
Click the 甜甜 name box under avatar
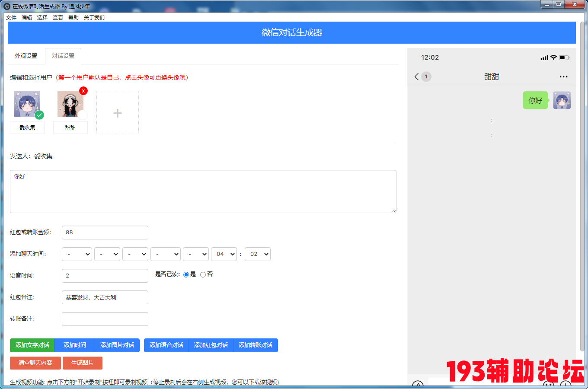point(70,128)
